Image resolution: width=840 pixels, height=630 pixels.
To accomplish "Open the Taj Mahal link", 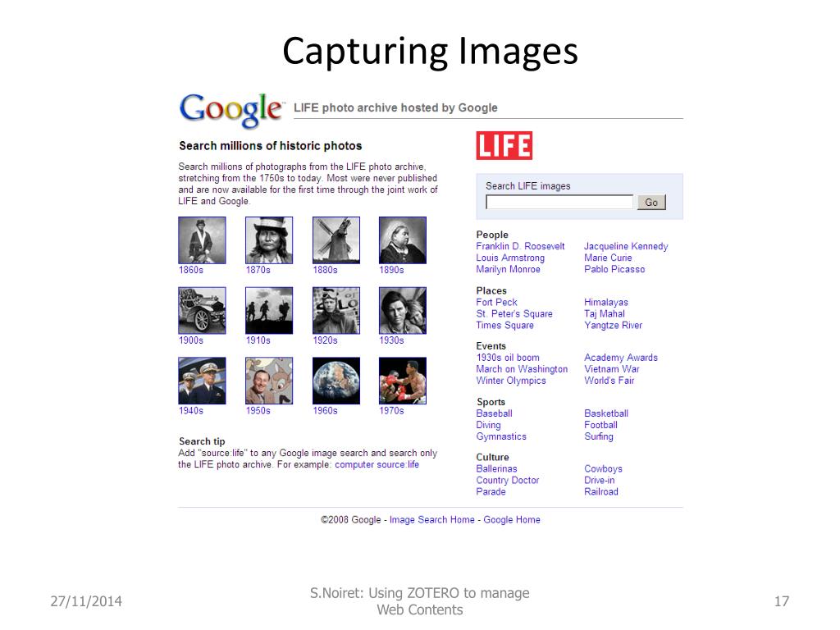I will [x=605, y=314].
